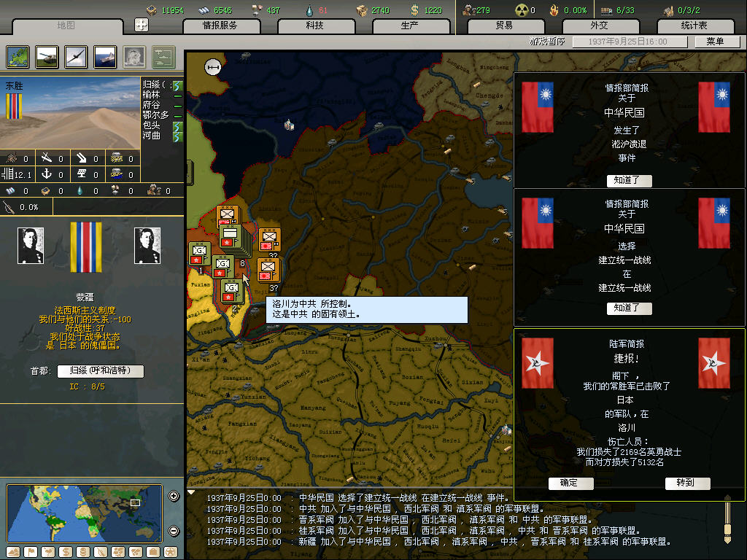Open the 统计表 tab
Viewport: 747px width, 560px height.
tap(695, 26)
